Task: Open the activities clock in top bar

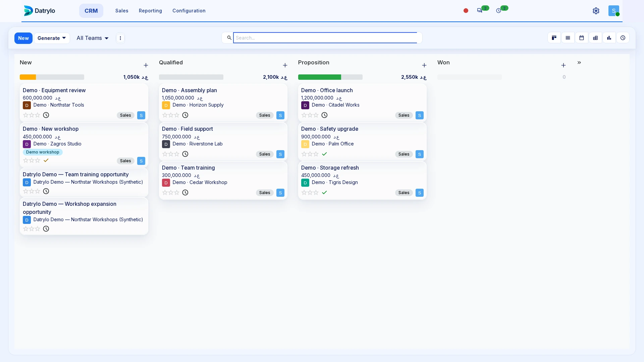Action: tap(499, 11)
